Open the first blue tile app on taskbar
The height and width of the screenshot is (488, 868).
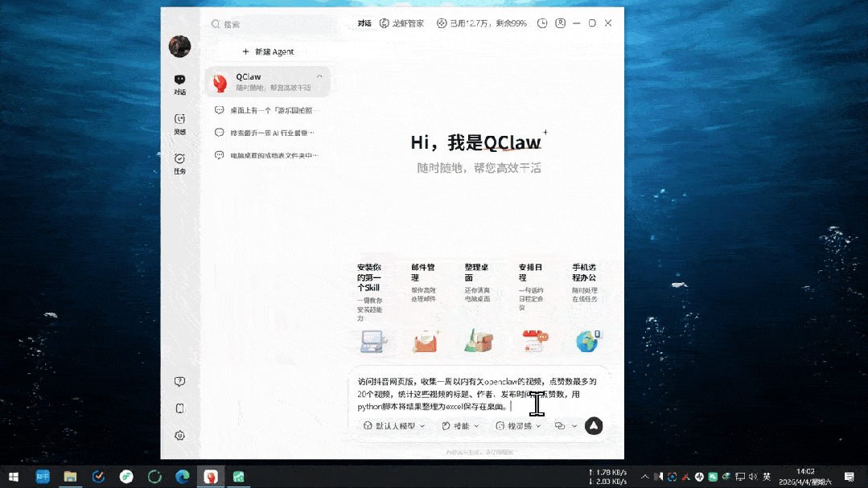click(43, 477)
